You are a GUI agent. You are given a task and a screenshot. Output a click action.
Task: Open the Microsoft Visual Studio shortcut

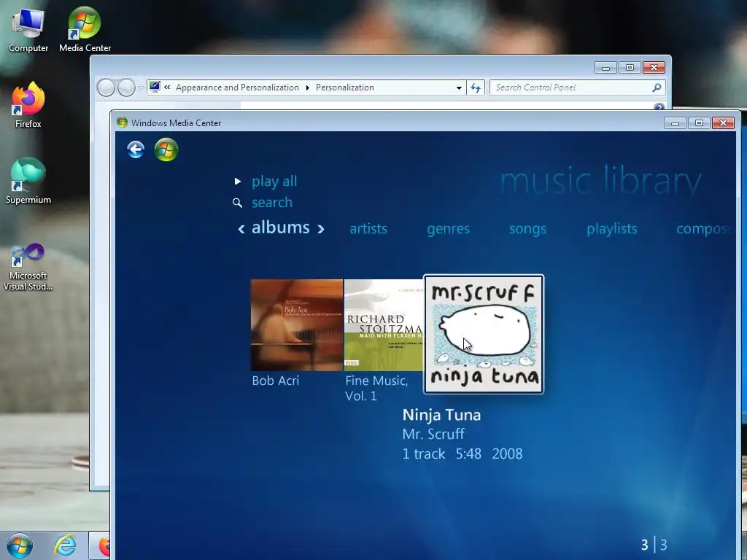pyautogui.click(x=28, y=267)
